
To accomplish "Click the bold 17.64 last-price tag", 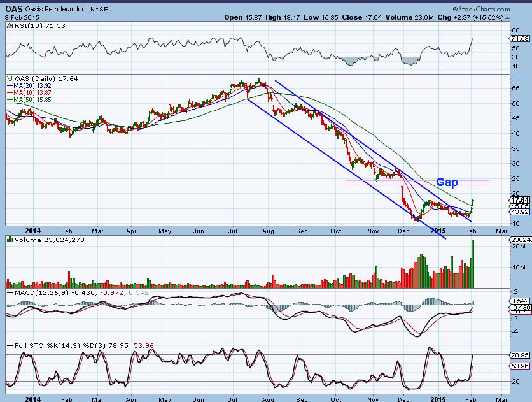I will (x=520, y=200).
